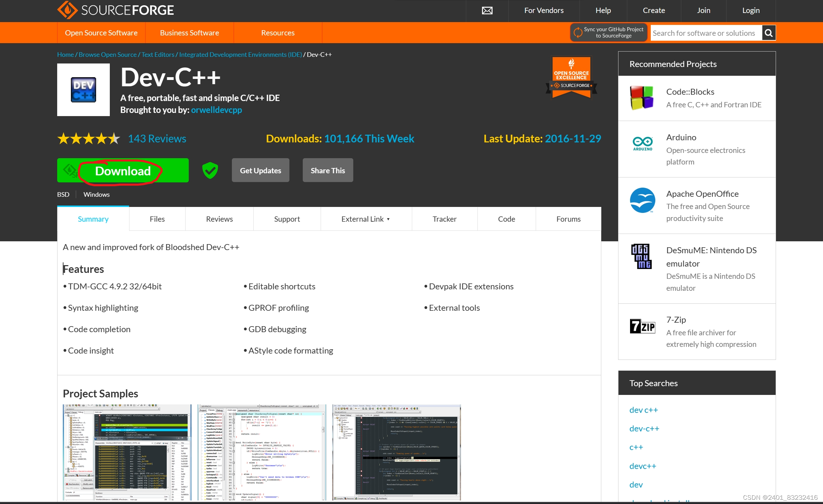Click the 'dev-c++' top search link
This screenshot has width=823, height=504.
coord(644,429)
